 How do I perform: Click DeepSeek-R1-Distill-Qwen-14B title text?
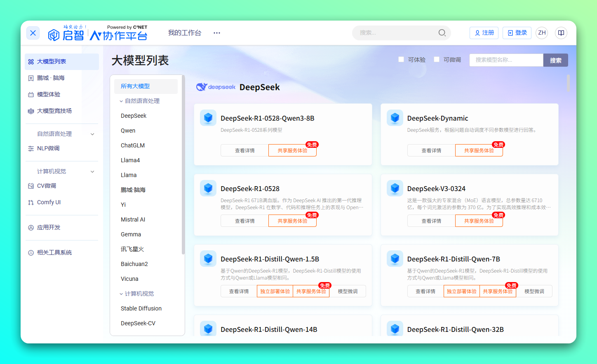(269, 329)
